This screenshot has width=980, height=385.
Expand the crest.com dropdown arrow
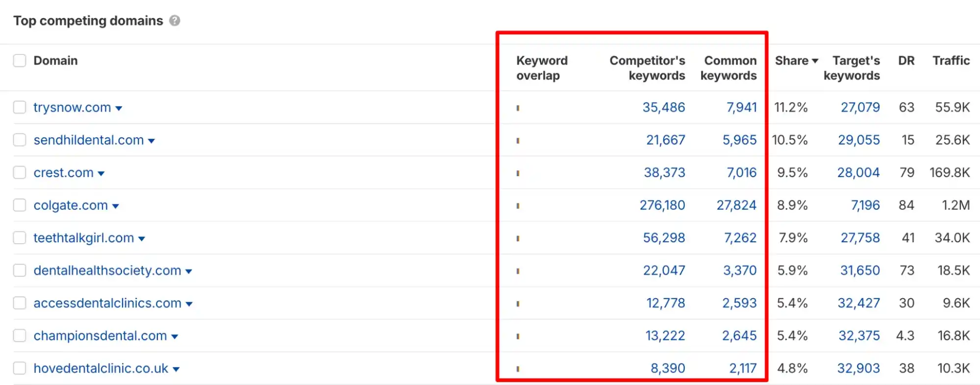101,174
